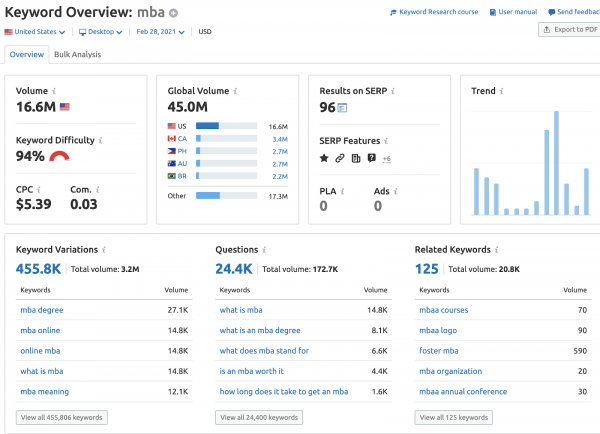Open the 'mbaa logo' related keyword

click(438, 331)
